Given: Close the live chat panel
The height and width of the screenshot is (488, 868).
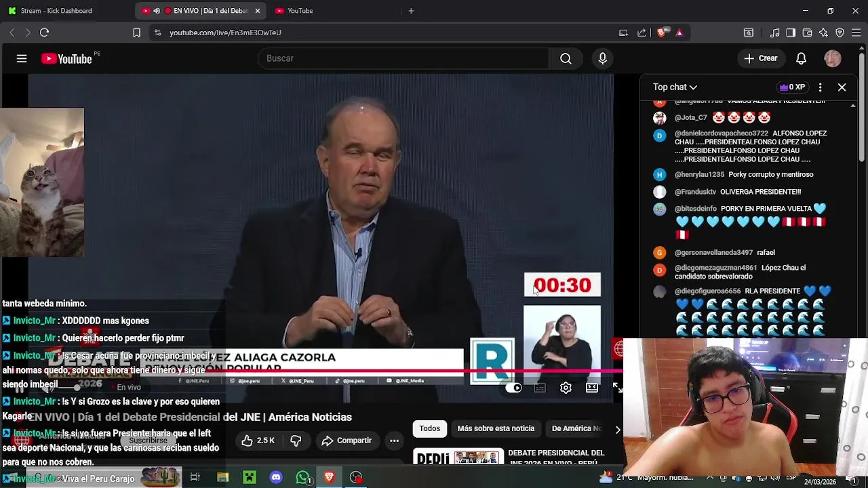Looking at the screenshot, I should (x=842, y=87).
